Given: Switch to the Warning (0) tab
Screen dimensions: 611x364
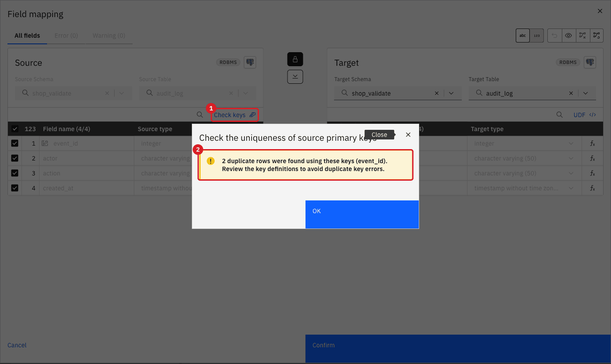Looking at the screenshot, I should tap(109, 36).
